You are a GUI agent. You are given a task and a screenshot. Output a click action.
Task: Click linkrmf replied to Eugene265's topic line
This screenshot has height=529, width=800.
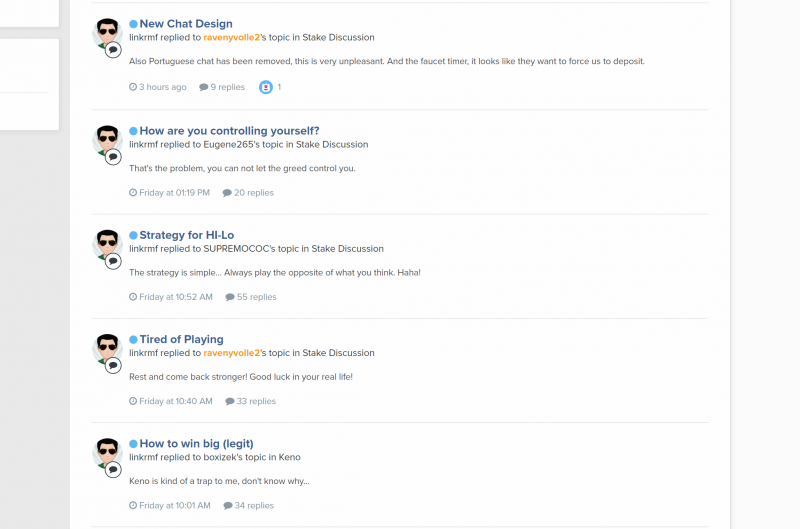pos(248,144)
